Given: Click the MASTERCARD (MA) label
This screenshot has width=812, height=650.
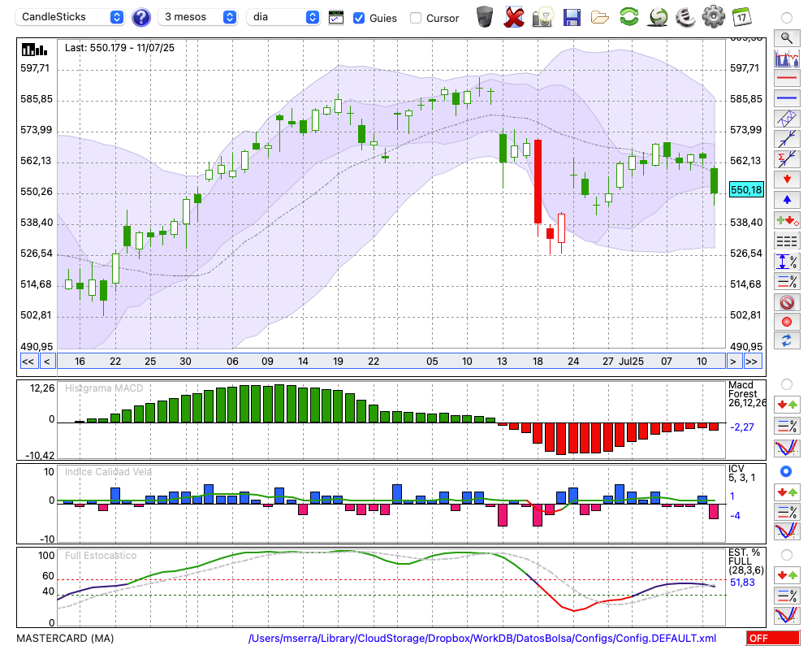Looking at the screenshot, I should [x=65, y=638].
